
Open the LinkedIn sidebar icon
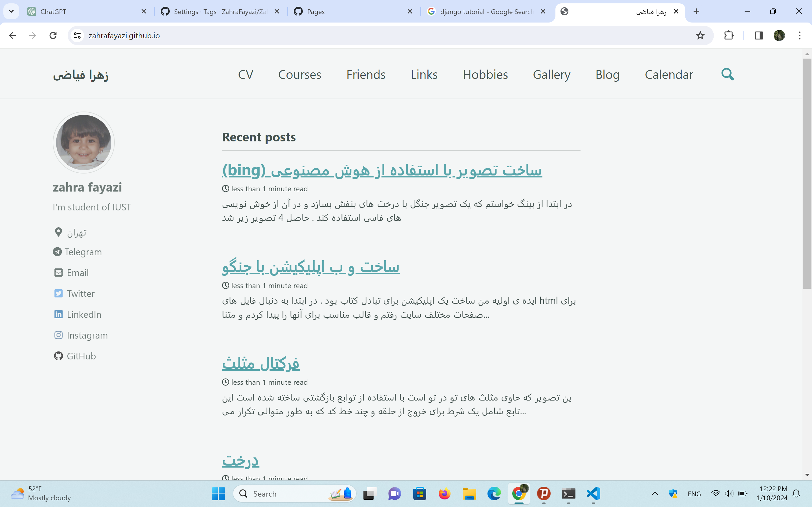point(58,314)
